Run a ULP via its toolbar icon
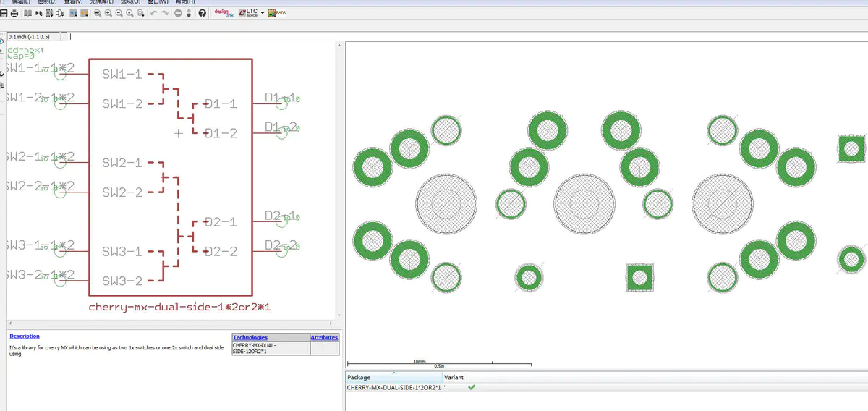Viewport: 868px width, 411px height. pyautogui.click(x=85, y=13)
